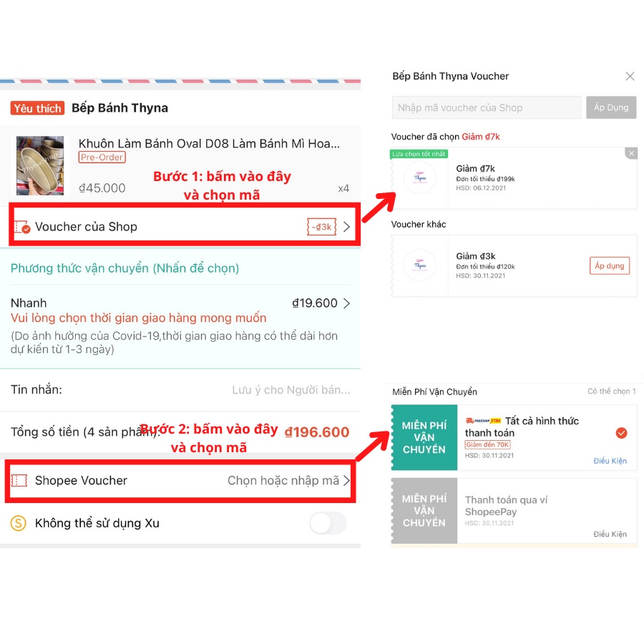This screenshot has width=644, height=644.
Task: Close the Bếp Bánh Thyna Voucher panel
Action: point(630,76)
